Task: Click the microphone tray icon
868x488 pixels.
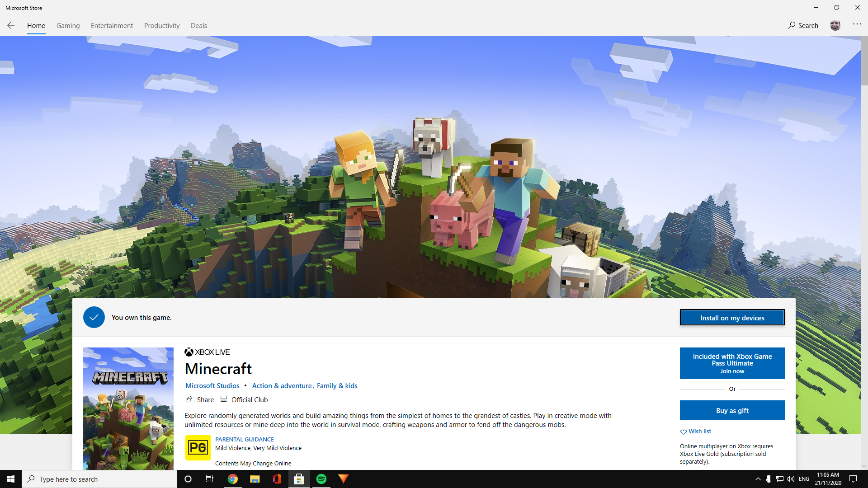Action: click(x=769, y=479)
